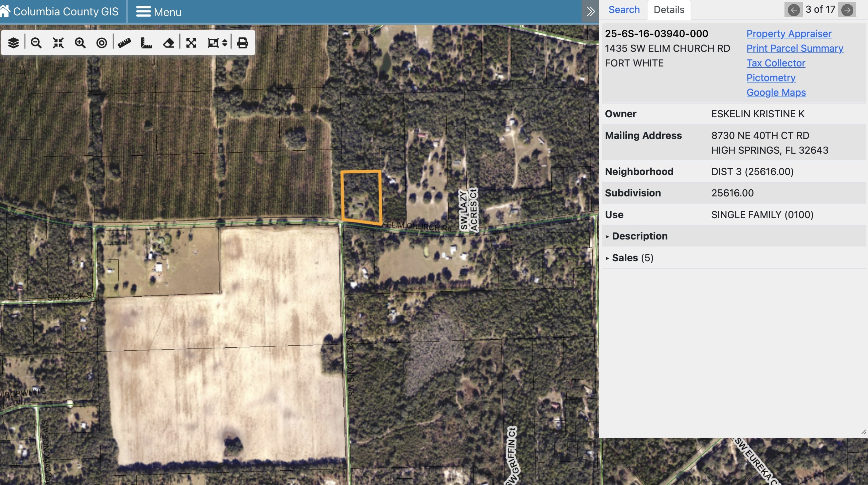Select the ruler distance measure tool

pos(124,43)
